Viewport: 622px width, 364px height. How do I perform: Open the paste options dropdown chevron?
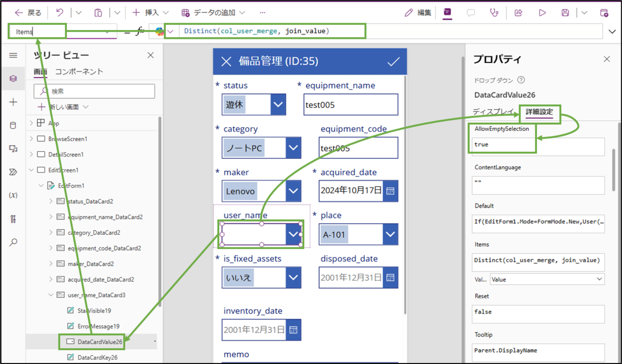(117, 12)
